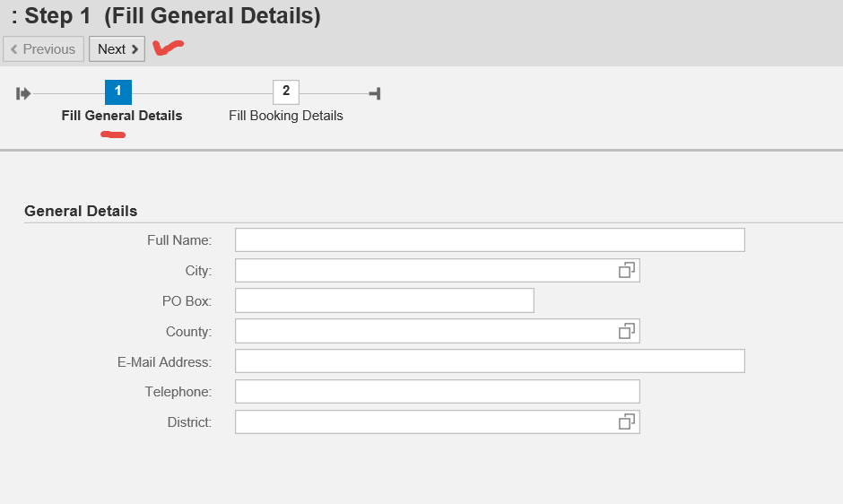Focus the E-Mail Address input field
Viewport: 843px width, 504px height.
coord(490,361)
